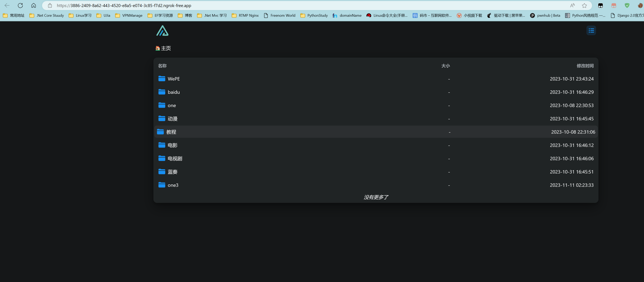Image resolution: width=644 pixels, height=282 pixels.
Task: Sort by 大小 column header
Action: click(x=446, y=66)
